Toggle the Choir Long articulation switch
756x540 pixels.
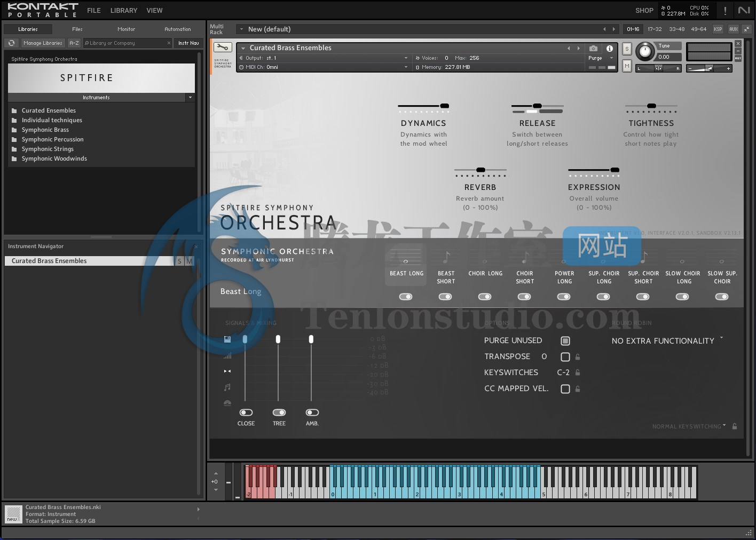485,297
